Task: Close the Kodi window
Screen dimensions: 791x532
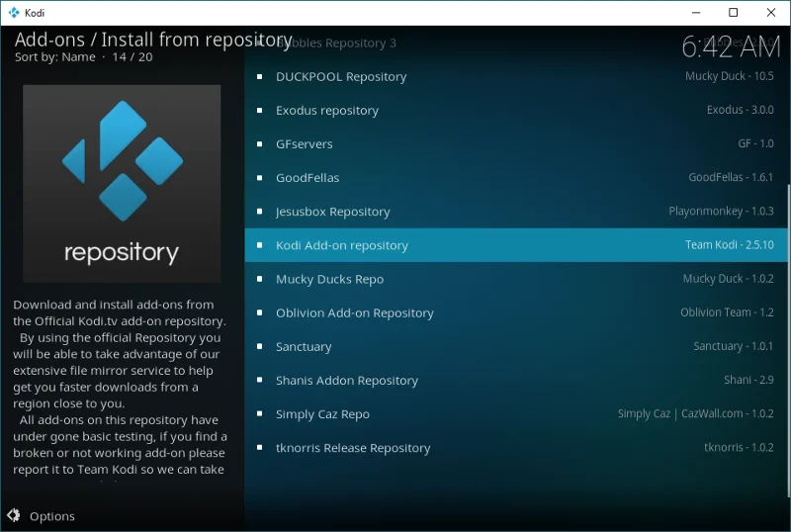Action: coord(771,13)
